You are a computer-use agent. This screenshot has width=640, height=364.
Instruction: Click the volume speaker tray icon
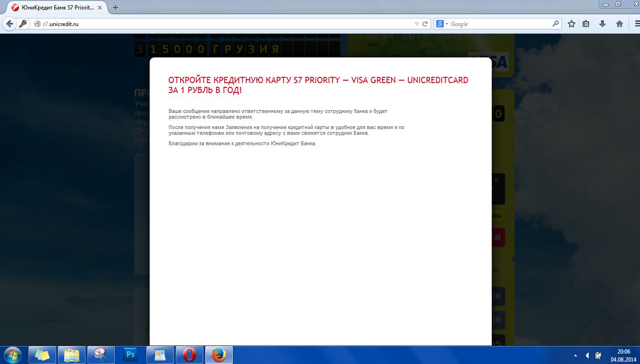tap(588, 355)
